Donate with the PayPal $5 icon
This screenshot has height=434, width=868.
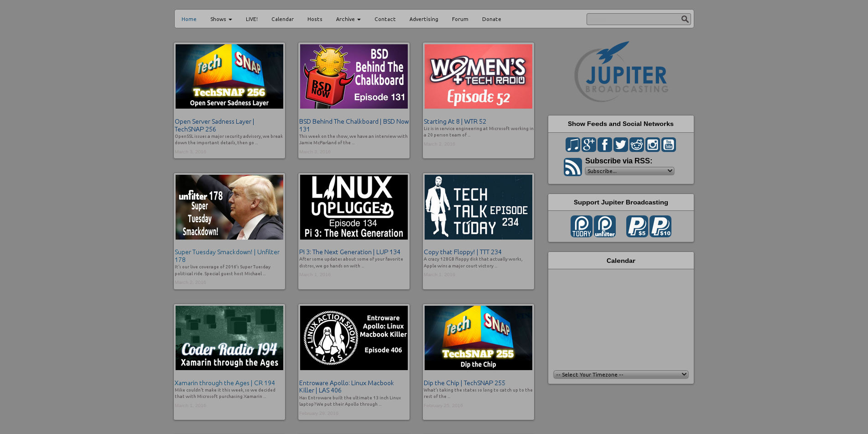coord(637,226)
